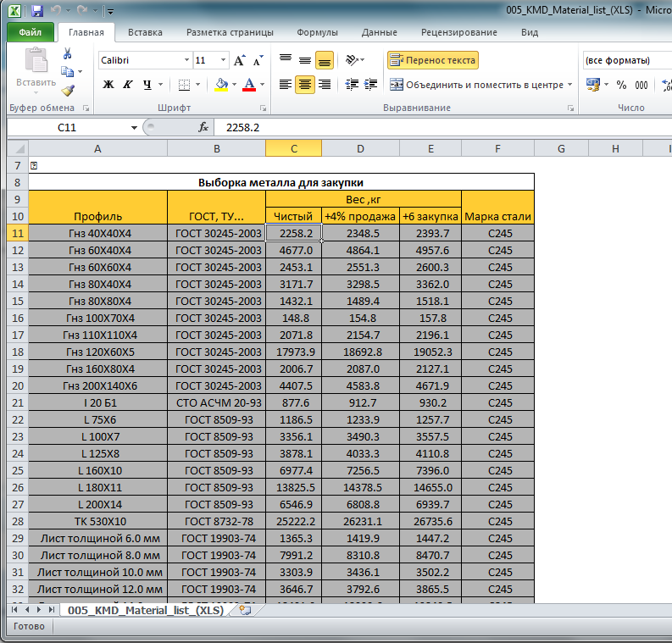Screen dimensions: 672x643
Task: Click the decrease indent icon
Action: tap(353, 85)
